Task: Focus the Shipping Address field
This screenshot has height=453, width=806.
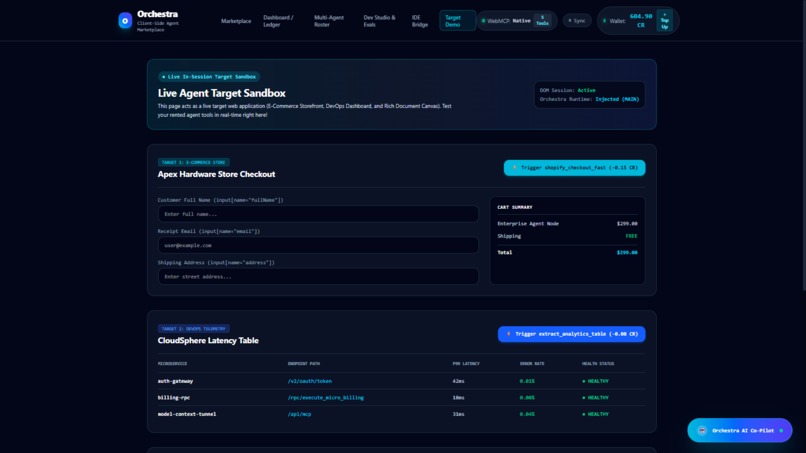Action: [x=318, y=277]
